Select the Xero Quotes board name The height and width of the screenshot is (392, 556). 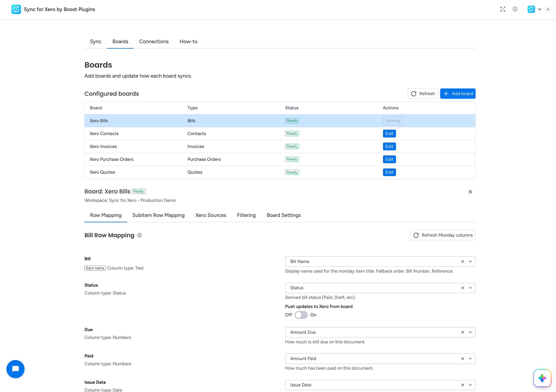point(102,172)
